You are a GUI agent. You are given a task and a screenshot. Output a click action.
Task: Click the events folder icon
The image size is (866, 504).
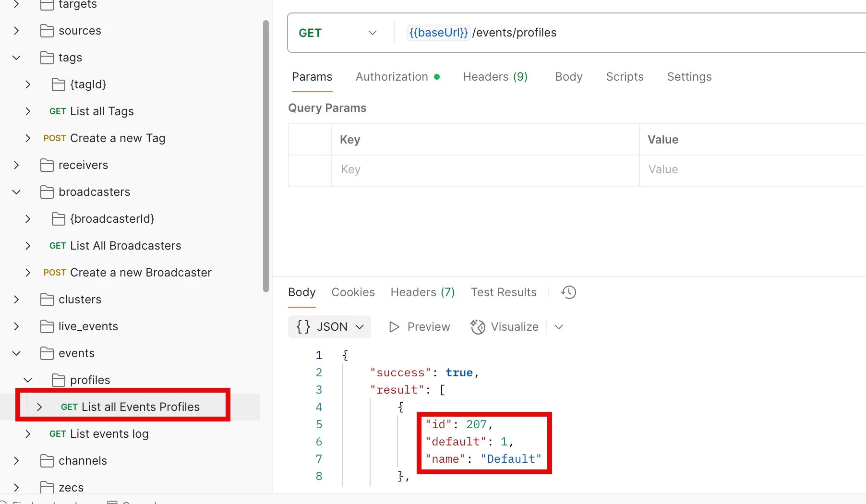tap(47, 353)
